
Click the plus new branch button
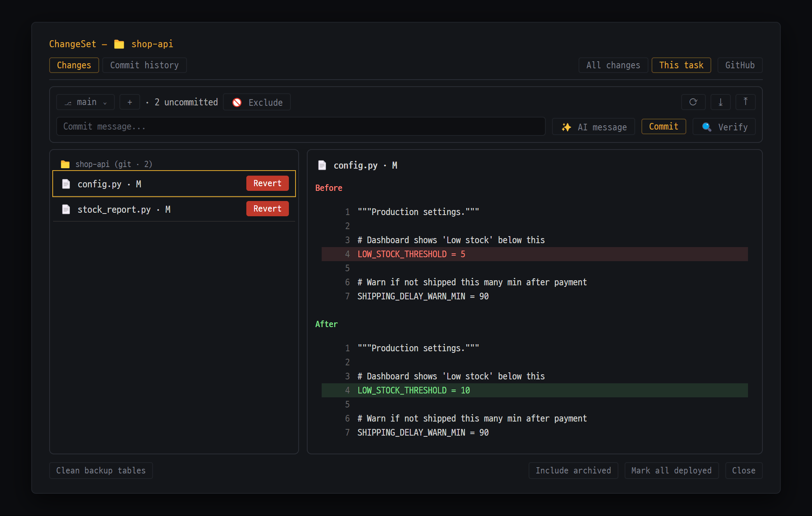coord(130,102)
